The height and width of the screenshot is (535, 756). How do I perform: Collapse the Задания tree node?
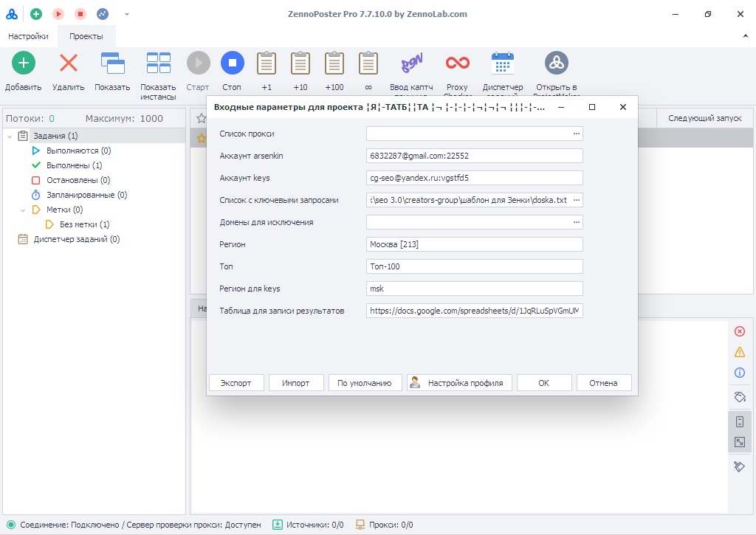click(x=10, y=137)
